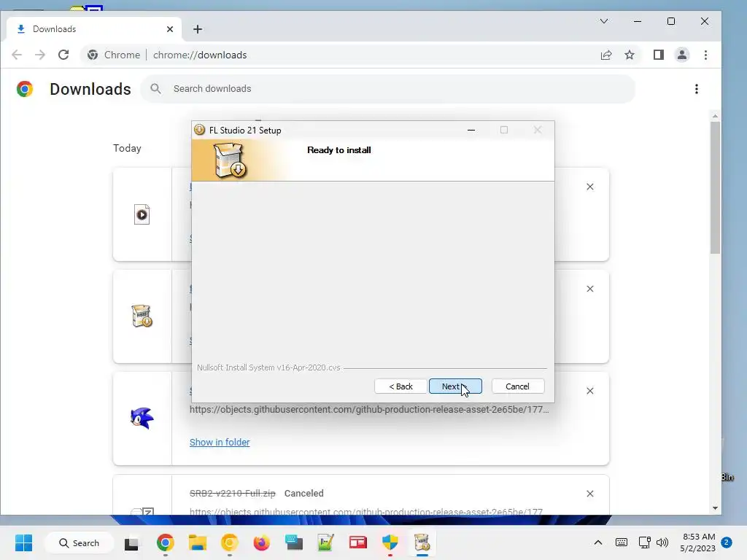This screenshot has width=747, height=560.
Task: Open the clock and date panel
Action: point(698,542)
